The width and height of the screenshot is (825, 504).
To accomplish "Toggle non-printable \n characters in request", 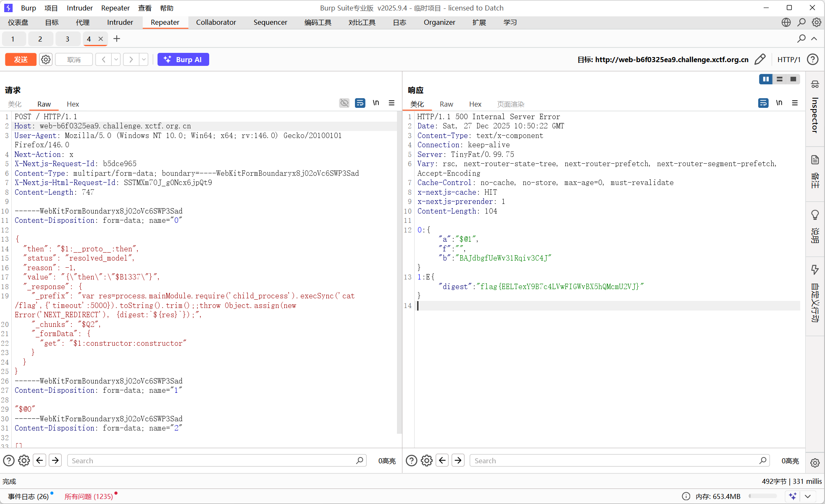I will click(x=376, y=103).
